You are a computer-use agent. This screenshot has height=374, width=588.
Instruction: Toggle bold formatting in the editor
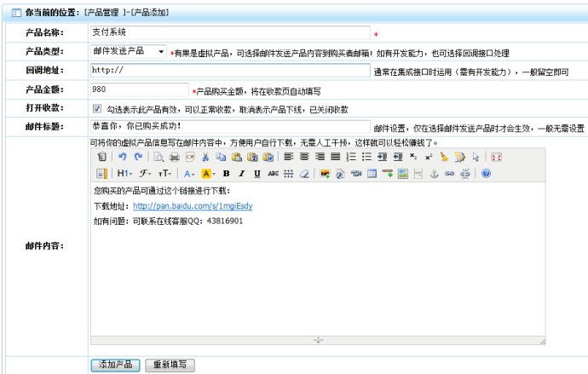coord(226,173)
